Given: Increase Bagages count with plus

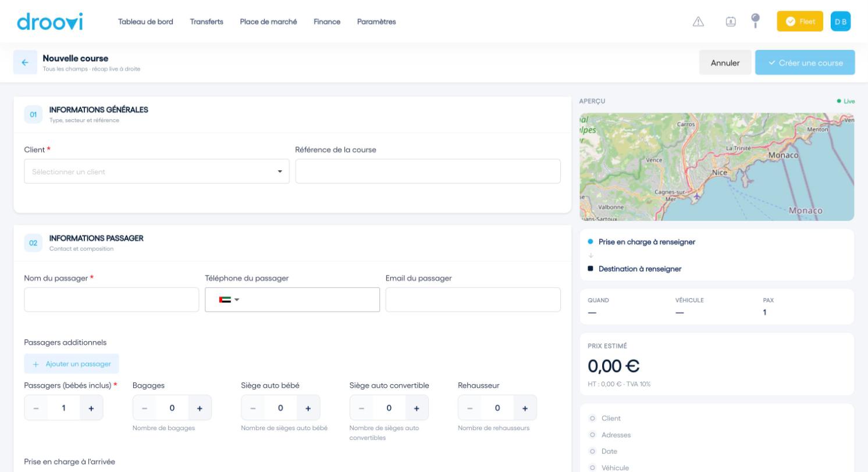Looking at the screenshot, I should coord(200,408).
